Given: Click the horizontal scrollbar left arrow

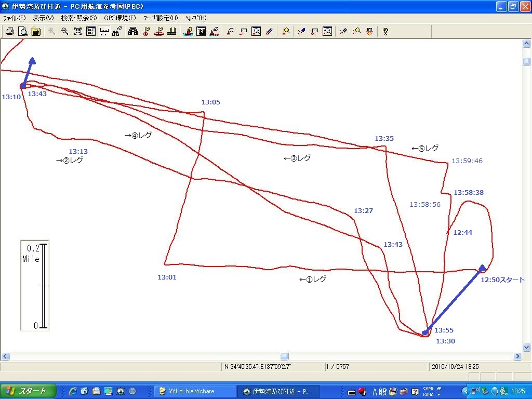Looking at the screenshot, I should tap(5, 356).
